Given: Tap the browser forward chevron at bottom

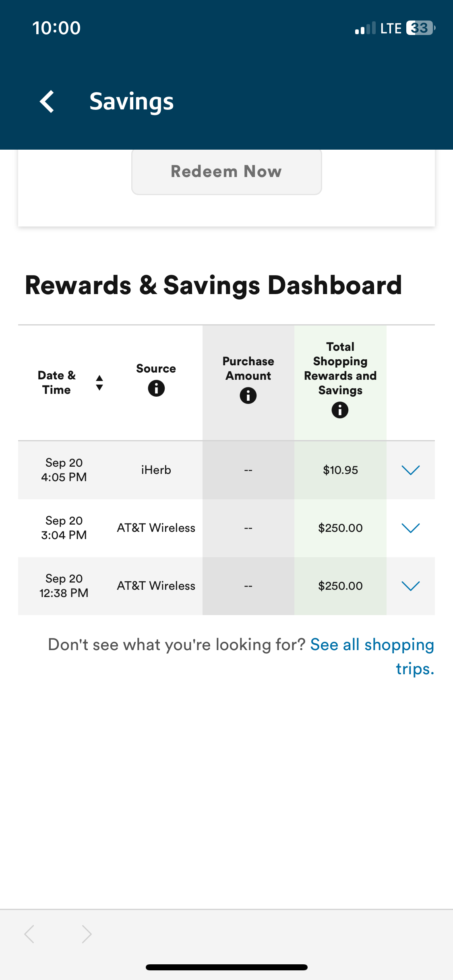Looking at the screenshot, I should click(x=87, y=934).
